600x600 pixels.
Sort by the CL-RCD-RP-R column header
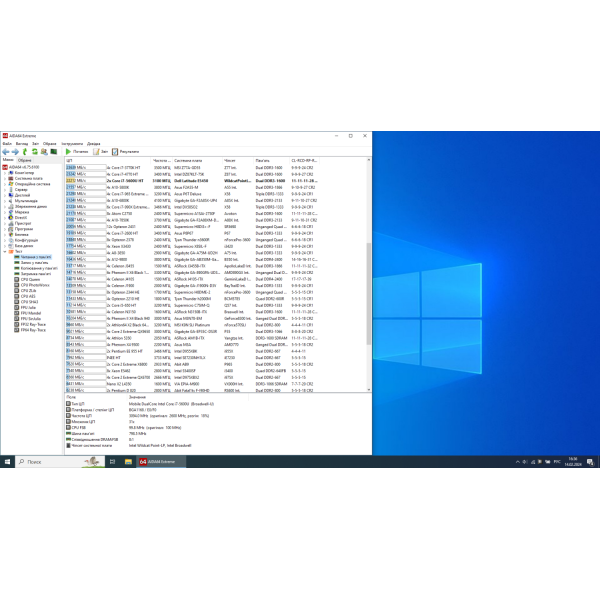point(305,161)
